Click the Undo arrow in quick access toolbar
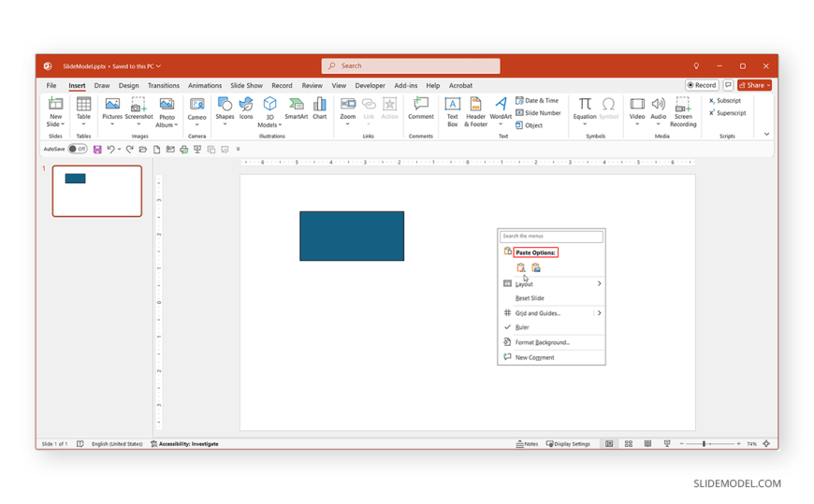 coord(110,150)
